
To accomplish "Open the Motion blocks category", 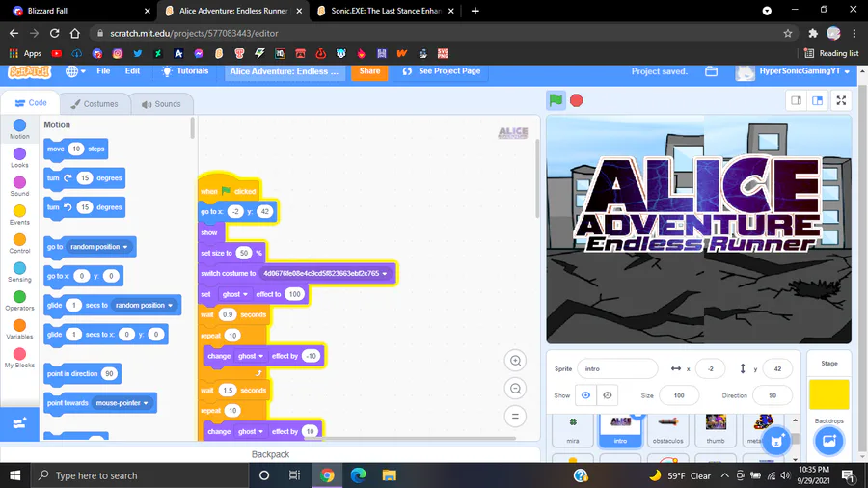I will (x=19, y=129).
